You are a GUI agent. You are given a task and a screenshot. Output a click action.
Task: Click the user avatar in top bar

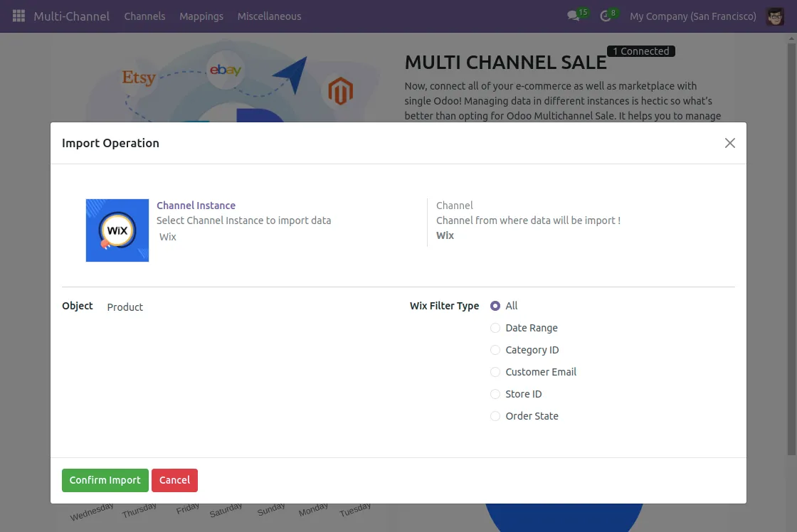(x=775, y=16)
